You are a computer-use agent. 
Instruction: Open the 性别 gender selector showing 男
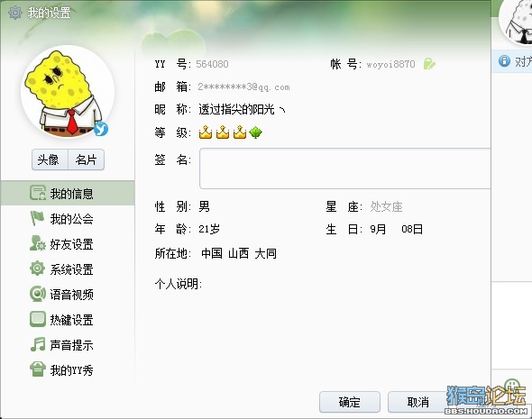[x=205, y=206]
